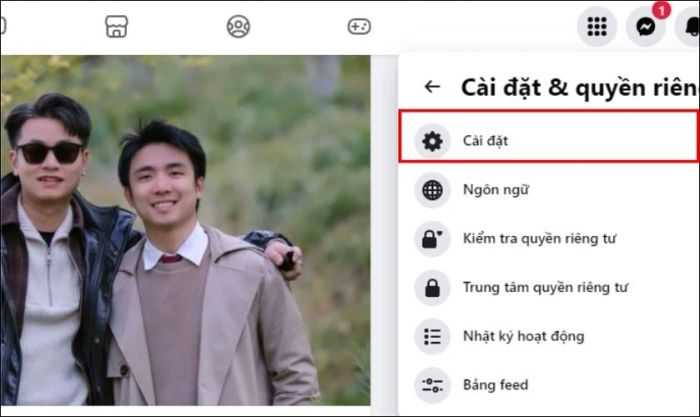Open the Groups tab icon
The image size is (700, 417).
point(238,26)
